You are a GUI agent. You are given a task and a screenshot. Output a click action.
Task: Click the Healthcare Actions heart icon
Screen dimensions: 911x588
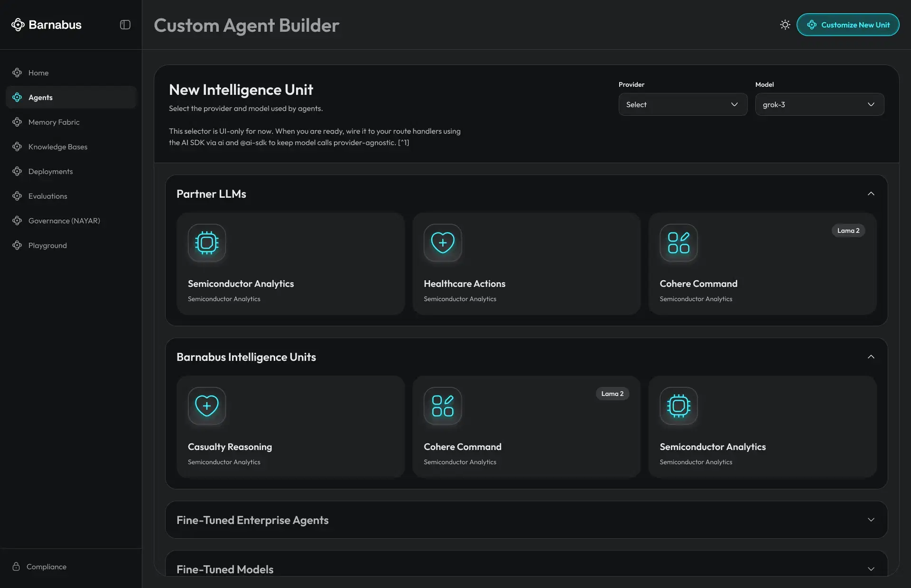click(442, 242)
